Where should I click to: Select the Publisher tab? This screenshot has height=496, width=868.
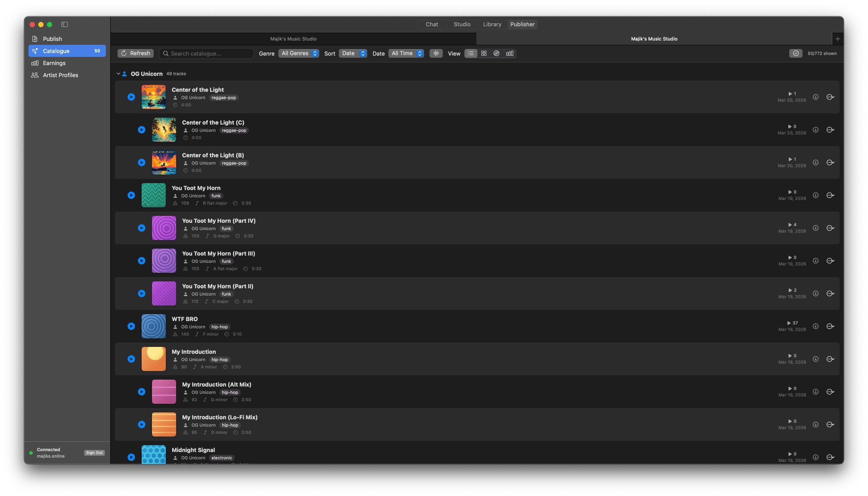[x=522, y=25]
